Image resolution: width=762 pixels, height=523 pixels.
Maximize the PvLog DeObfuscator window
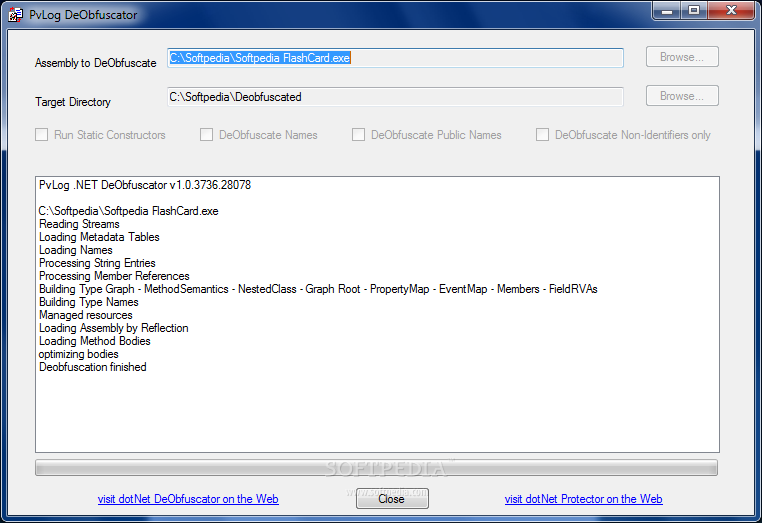tap(694, 11)
